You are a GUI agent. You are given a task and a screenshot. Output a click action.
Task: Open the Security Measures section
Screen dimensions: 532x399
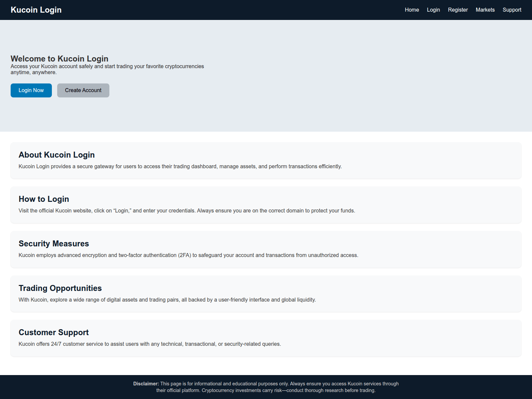(x=54, y=243)
